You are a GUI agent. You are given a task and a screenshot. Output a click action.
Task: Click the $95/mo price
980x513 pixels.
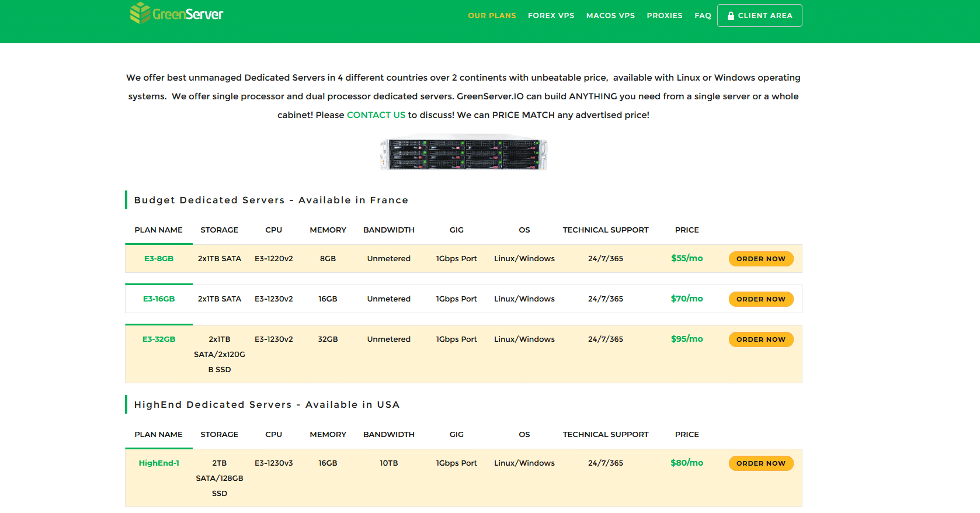tap(687, 339)
